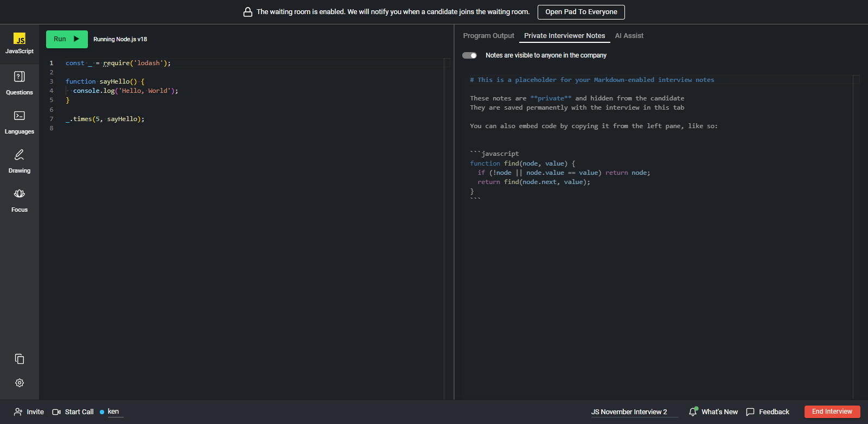Open Private Interviewer Notes tab
The height and width of the screenshot is (424, 868).
point(564,36)
